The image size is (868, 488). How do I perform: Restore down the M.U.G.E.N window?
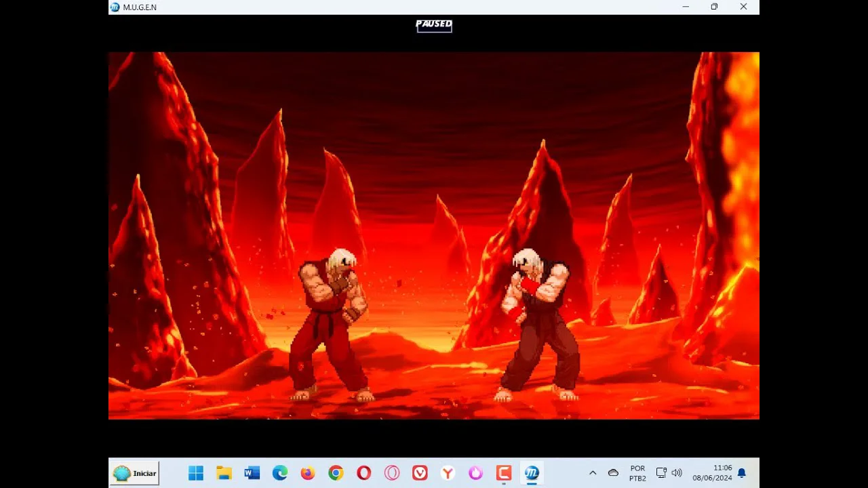(x=714, y=7)
